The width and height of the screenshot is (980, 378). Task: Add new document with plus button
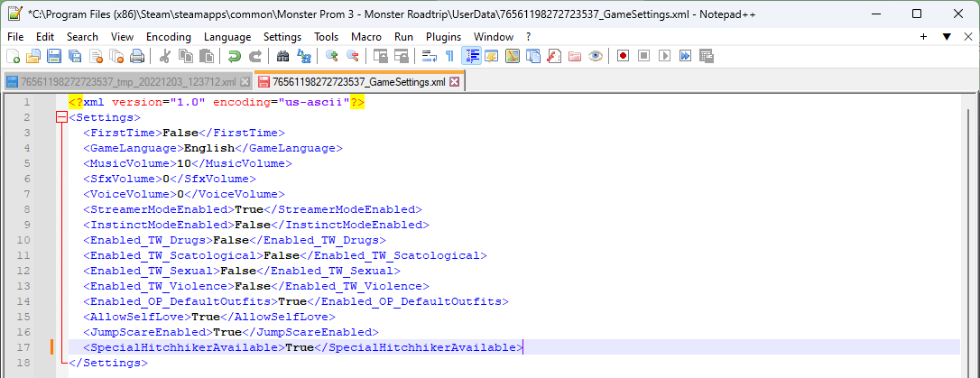[924, 37]
